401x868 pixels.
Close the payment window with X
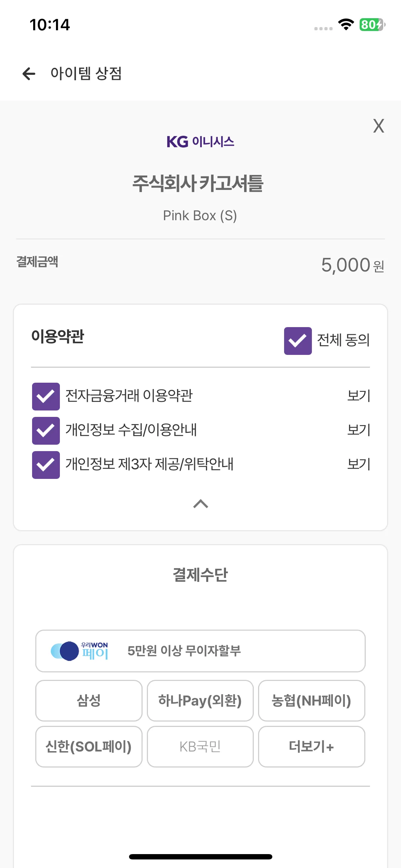[379, 126]
